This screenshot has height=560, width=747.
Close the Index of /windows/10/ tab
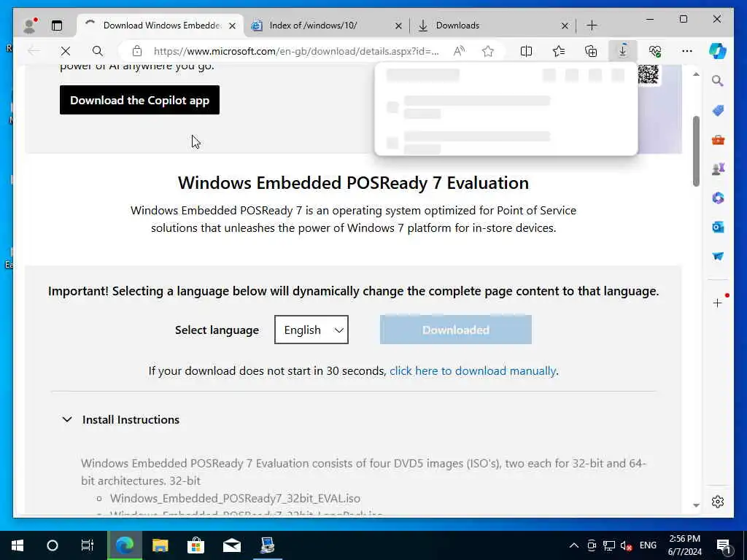tap(398, 26)
